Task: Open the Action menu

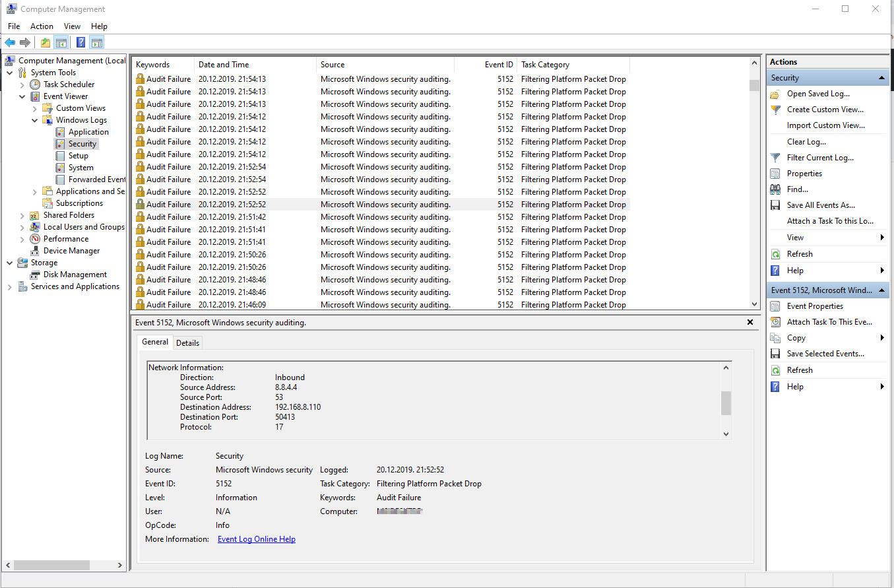Action: (x=42, y=26)
